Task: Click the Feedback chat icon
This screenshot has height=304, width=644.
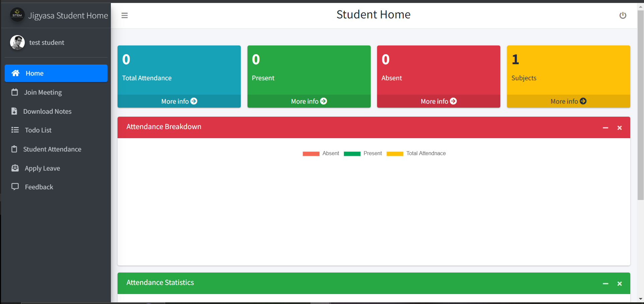Action: click(x=15, y=187)
